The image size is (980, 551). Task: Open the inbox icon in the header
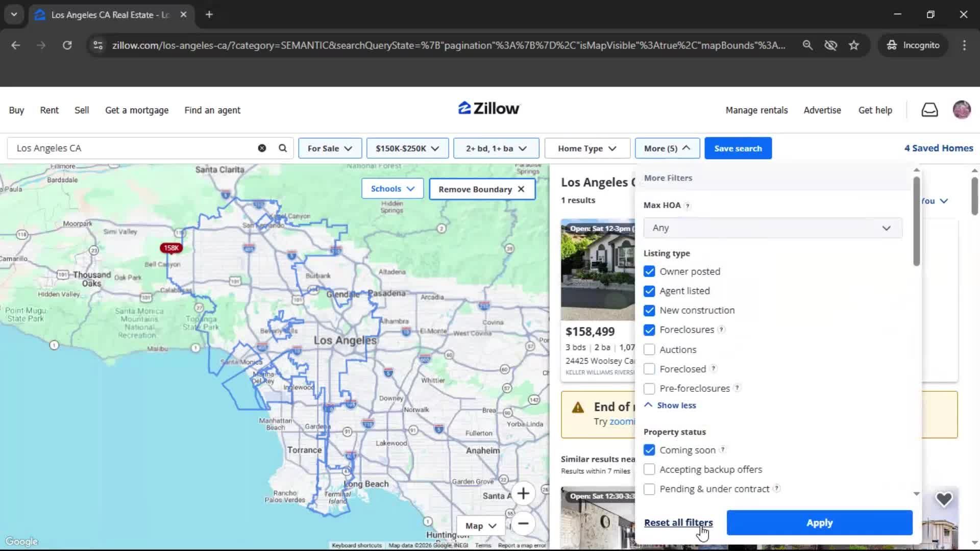929,110
